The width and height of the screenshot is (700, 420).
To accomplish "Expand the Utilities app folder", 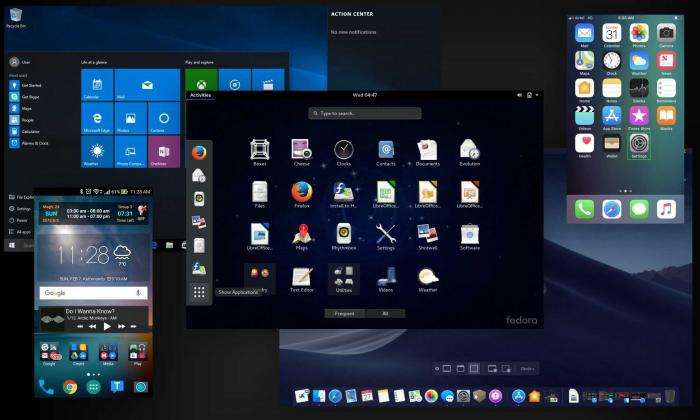I will [x=343, y=277].
